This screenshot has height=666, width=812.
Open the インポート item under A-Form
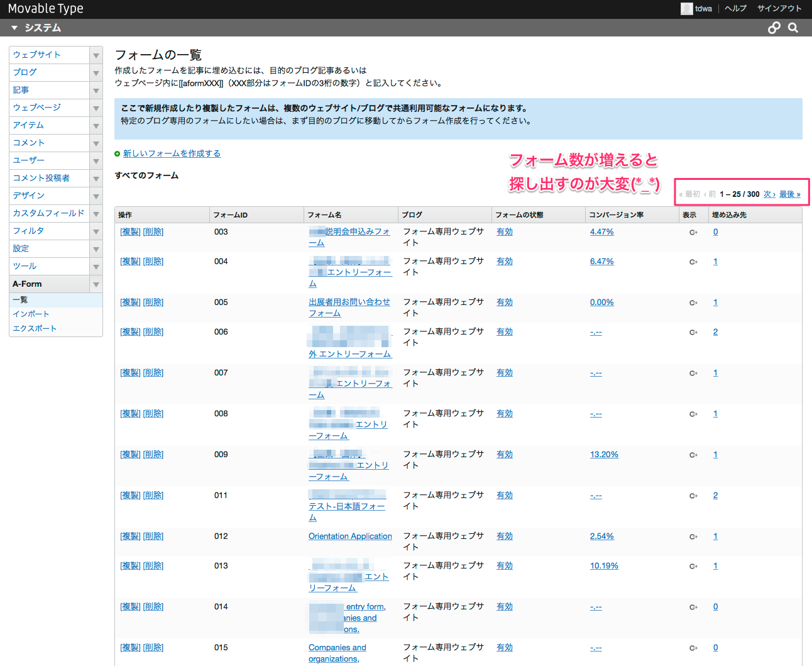(x=31, y=314)
